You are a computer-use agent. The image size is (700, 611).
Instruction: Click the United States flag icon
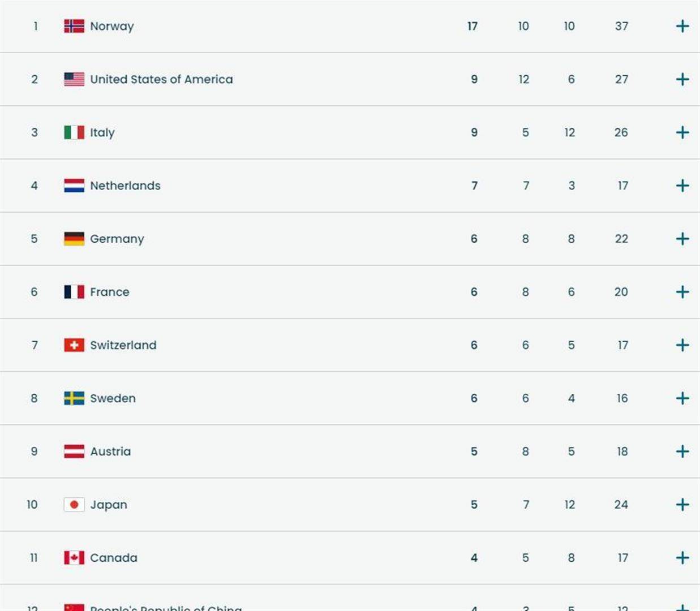tap(74, 79)
